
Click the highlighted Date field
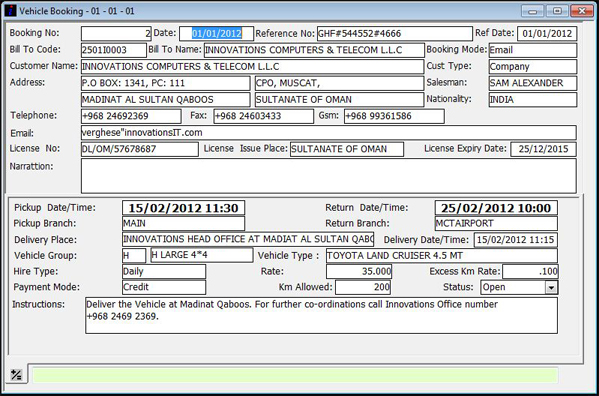217,34
